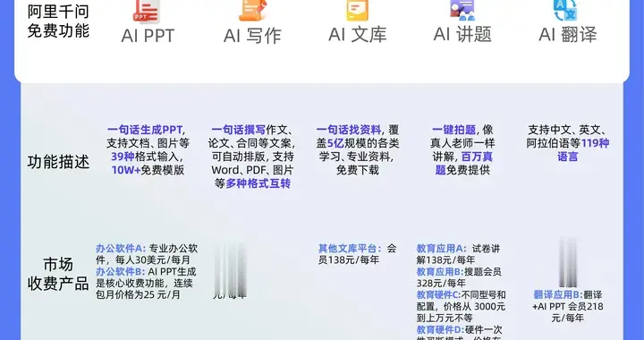This screenshot has width=644, height=340.
Task: Click the yellow document icon above AI 文库
Action: click(x=357, y=11)
